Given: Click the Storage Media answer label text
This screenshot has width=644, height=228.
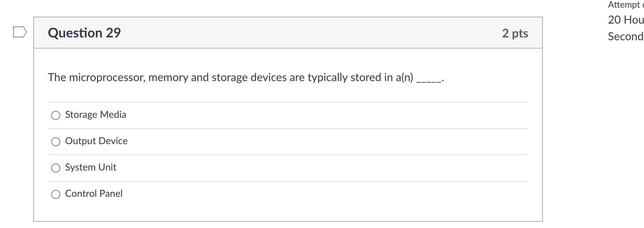Looking at the screenshot, I should click(x=96, y=114).
